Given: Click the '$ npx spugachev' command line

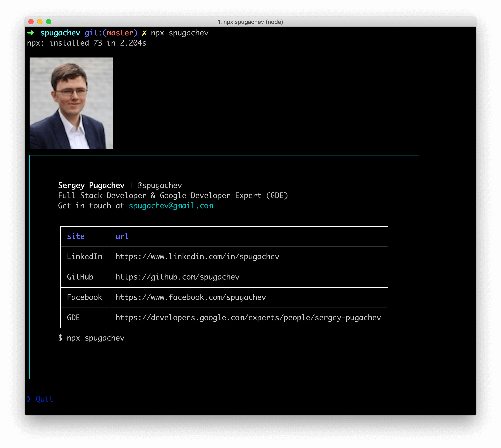Looking at the screenshot, I should pyautogui.click(x=91, y=338).
